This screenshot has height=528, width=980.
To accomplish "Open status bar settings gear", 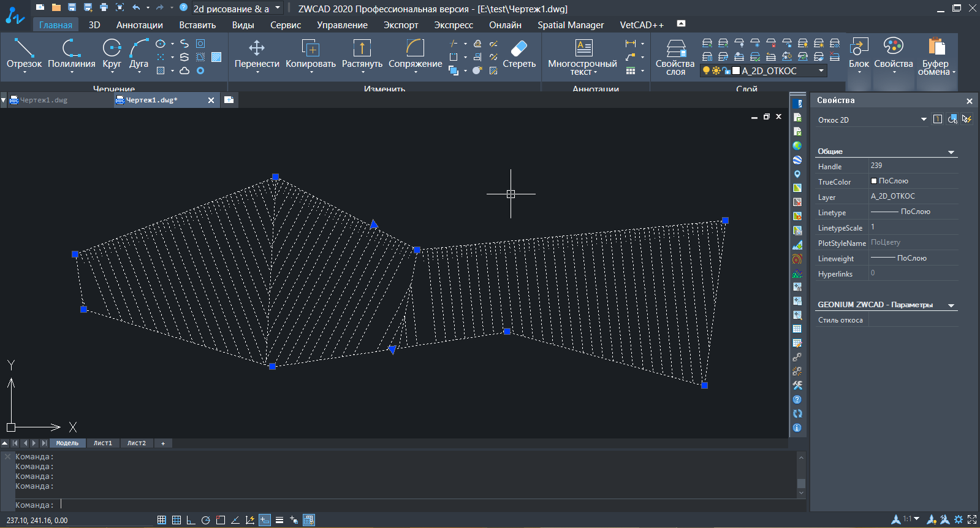I will (x=959, y=519).
